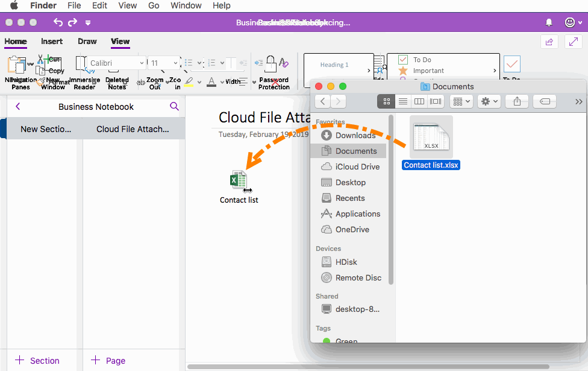Click the Finder forward navigation button

338,101
